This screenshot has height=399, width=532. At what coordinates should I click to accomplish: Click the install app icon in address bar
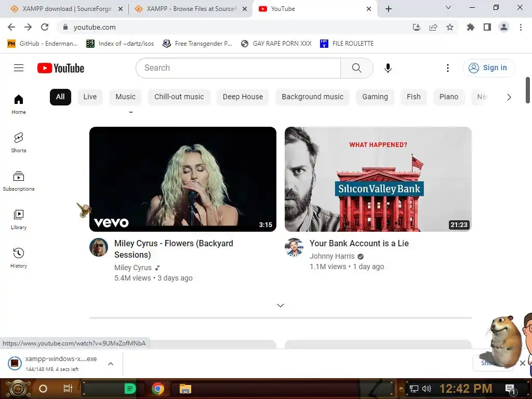point(417,27)
